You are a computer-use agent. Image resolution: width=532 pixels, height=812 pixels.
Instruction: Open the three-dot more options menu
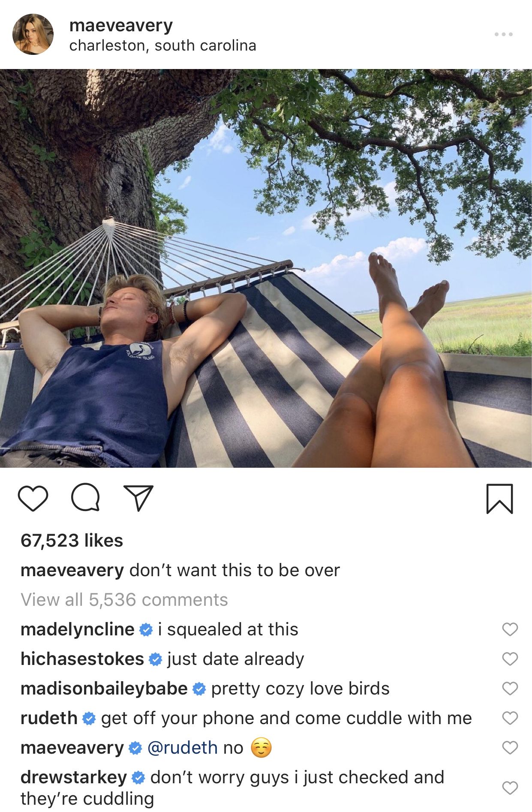click(503, 34)
